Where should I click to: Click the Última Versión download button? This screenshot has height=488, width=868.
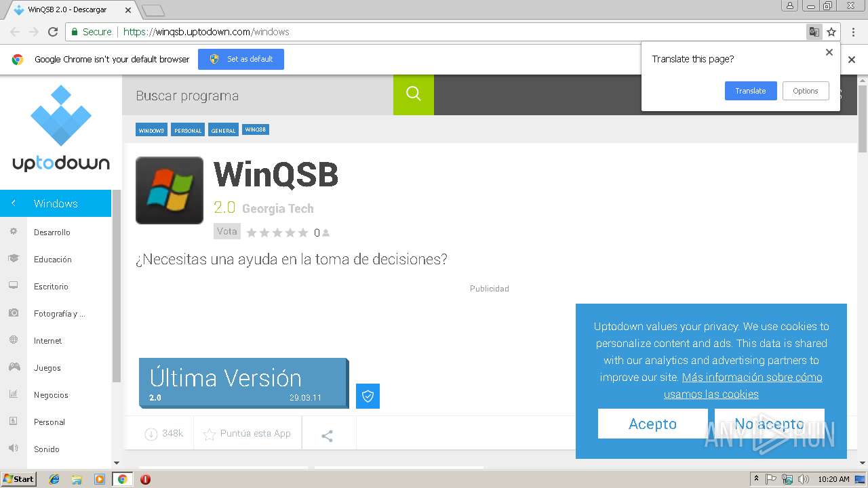pyautogui.click(x=243, y=383)
